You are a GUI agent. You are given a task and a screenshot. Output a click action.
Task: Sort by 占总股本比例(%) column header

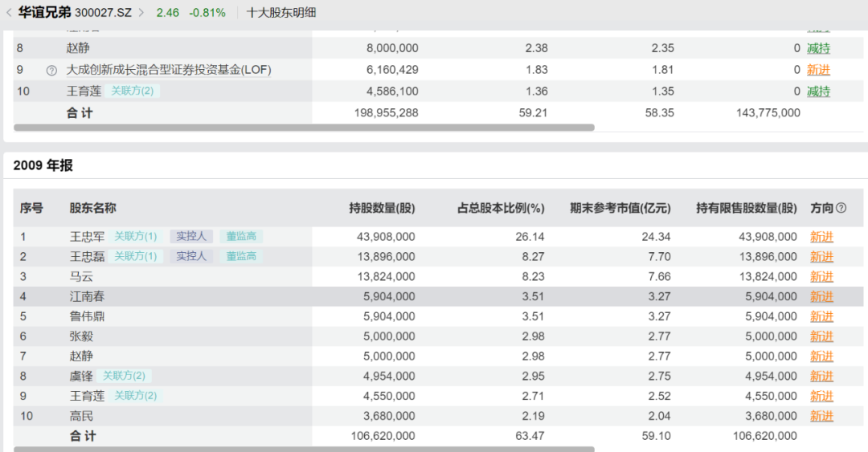[x=501, y=208]
